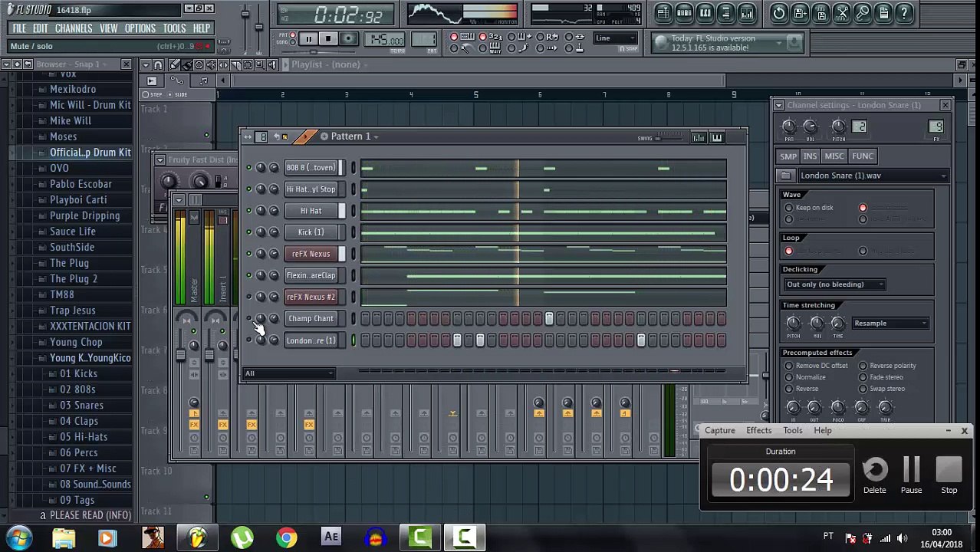Open the Resample time stretching dropdown
Viewport: 980px width, 552px height.
[890, 324]
